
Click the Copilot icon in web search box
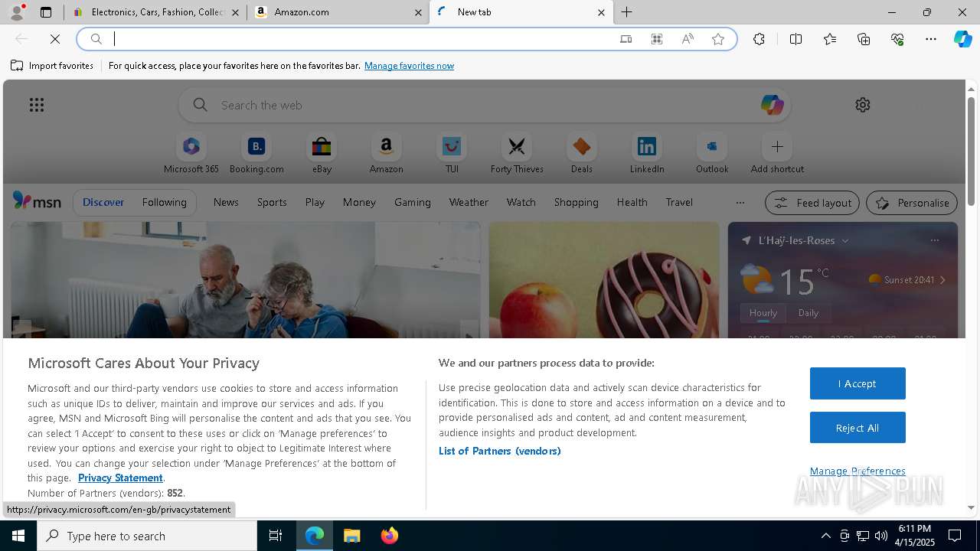click(772, 105)
